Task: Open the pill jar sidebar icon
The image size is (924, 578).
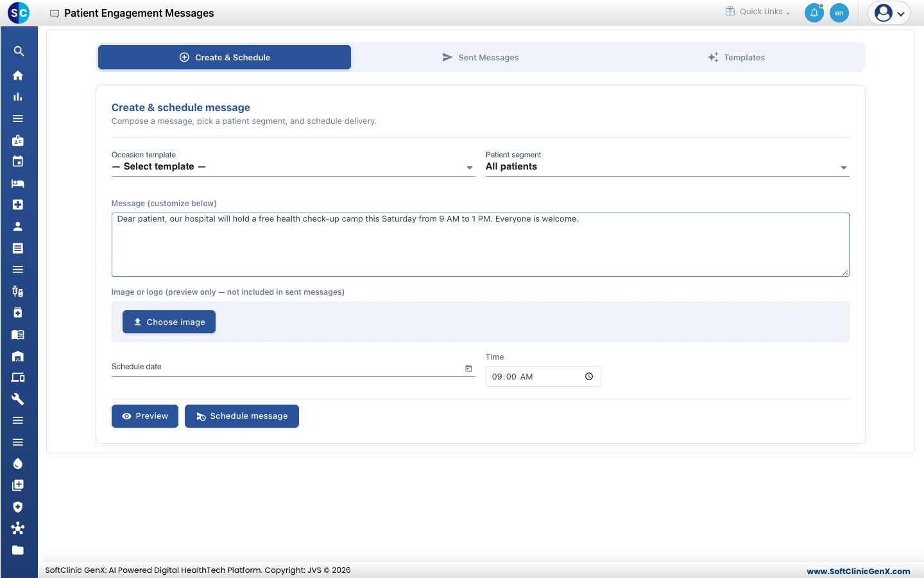Action: pos(18,313)
